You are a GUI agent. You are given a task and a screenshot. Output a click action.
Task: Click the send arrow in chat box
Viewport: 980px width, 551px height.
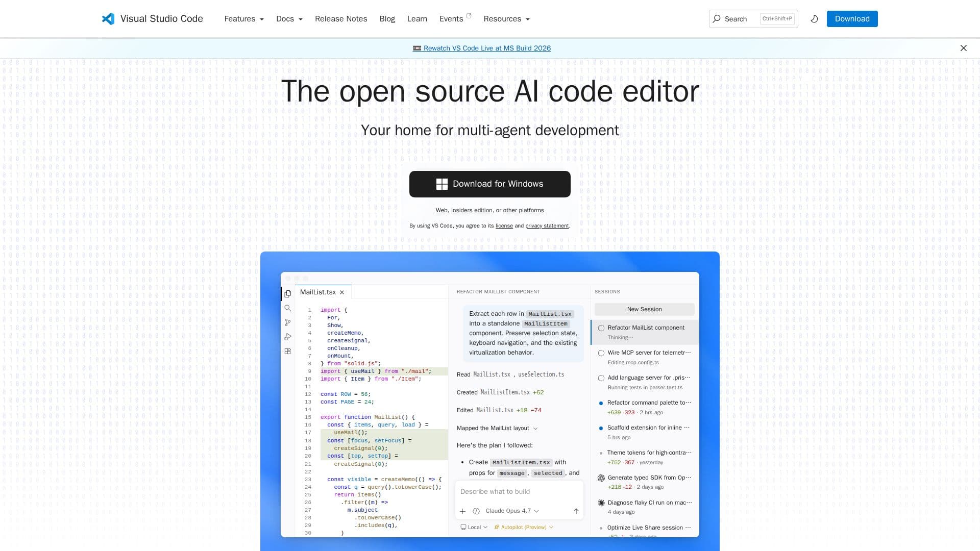tap(576, 511)
